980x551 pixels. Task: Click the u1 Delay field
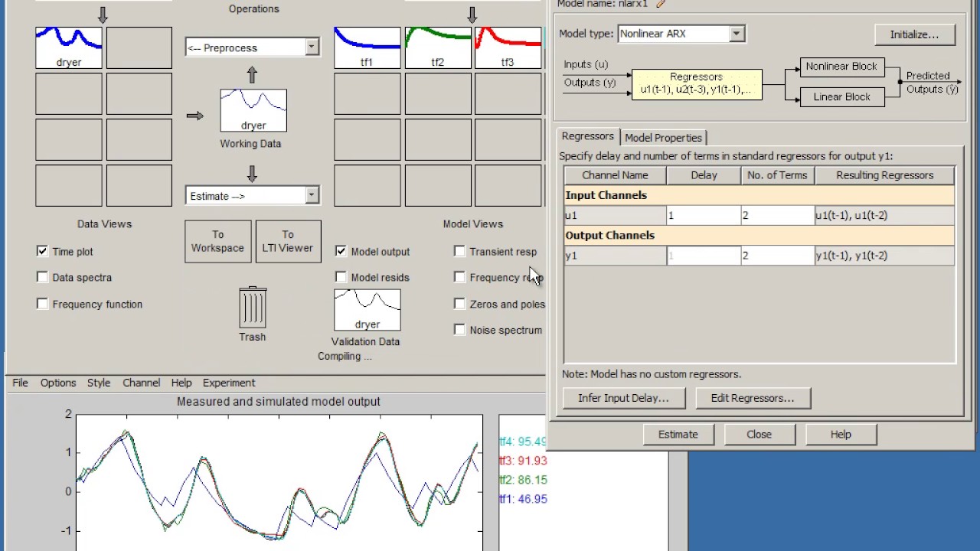pos(704,215)
